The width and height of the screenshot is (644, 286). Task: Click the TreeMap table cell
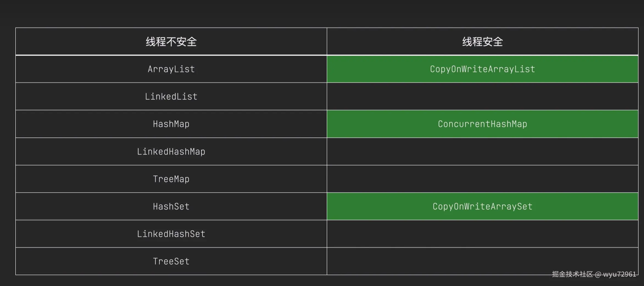coord(171,179)
